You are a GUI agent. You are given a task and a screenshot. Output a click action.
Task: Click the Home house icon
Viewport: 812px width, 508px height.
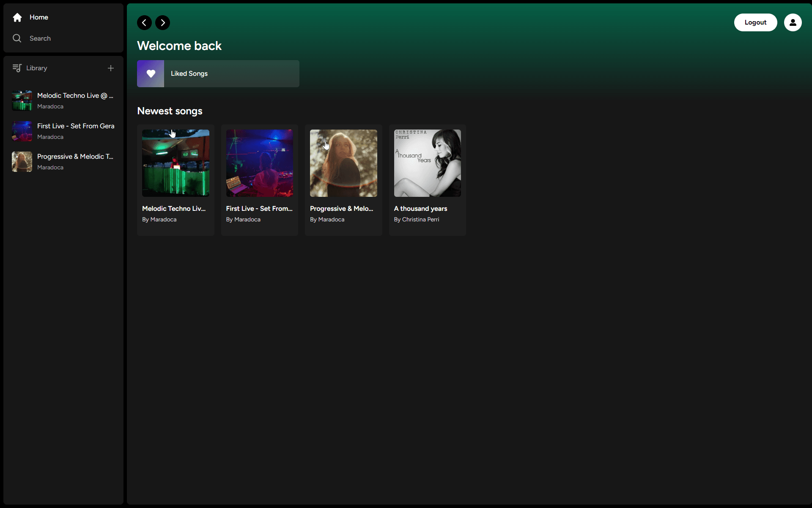tap(17, 17)
